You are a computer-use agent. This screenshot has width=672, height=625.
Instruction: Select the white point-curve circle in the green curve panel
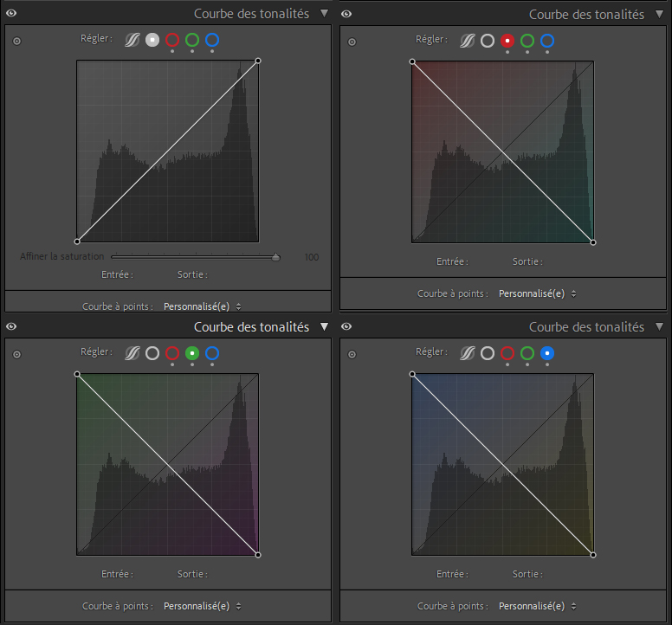click(x=152, y=353)
